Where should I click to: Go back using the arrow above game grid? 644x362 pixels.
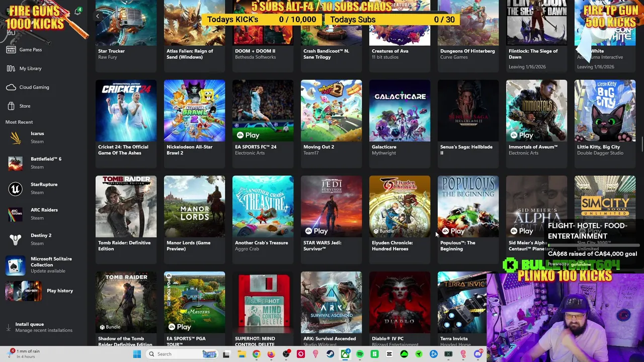pyautogui.click(x=98, y=16)
